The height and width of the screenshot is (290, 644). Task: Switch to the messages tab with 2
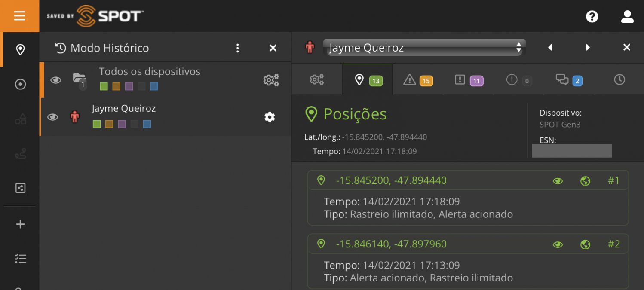[569, 80]
